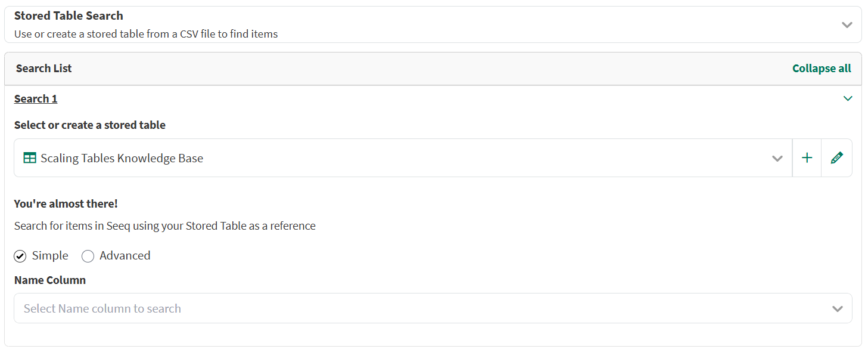Click the Search 1 link
This screenshot has height=349, width=868.
point(36,99)
